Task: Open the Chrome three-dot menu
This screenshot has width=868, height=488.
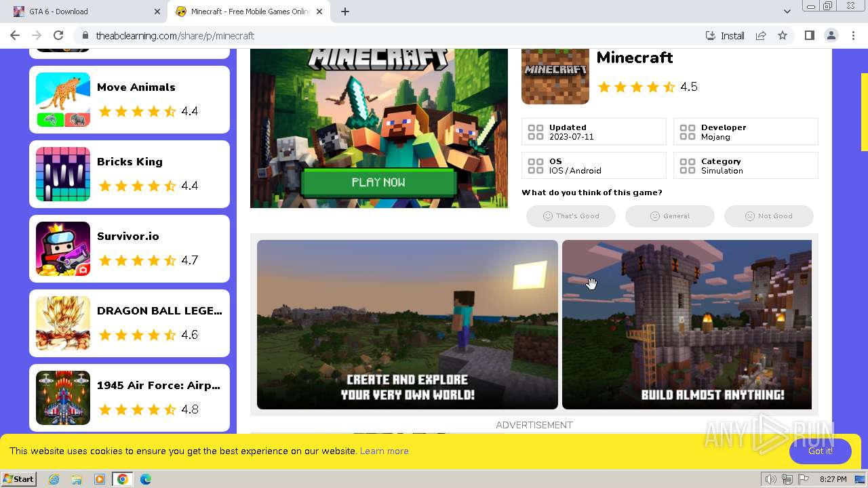Action: pos(852,35)
